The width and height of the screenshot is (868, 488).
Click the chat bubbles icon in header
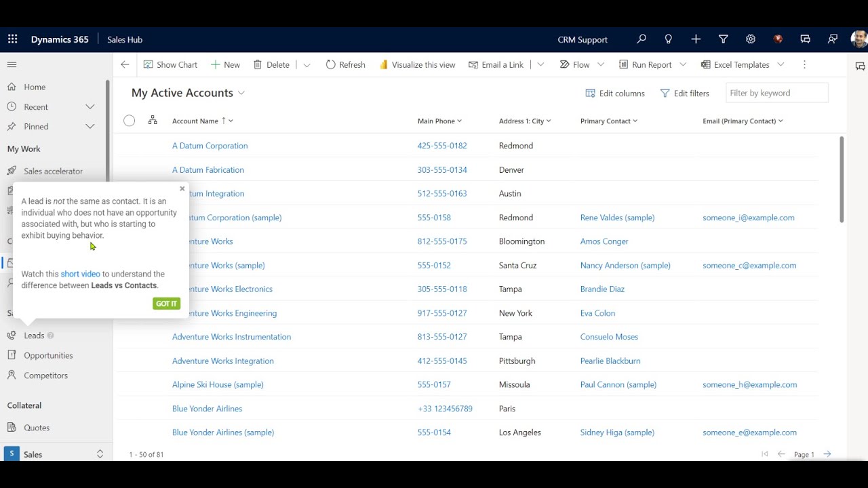[x=805, y=39]
